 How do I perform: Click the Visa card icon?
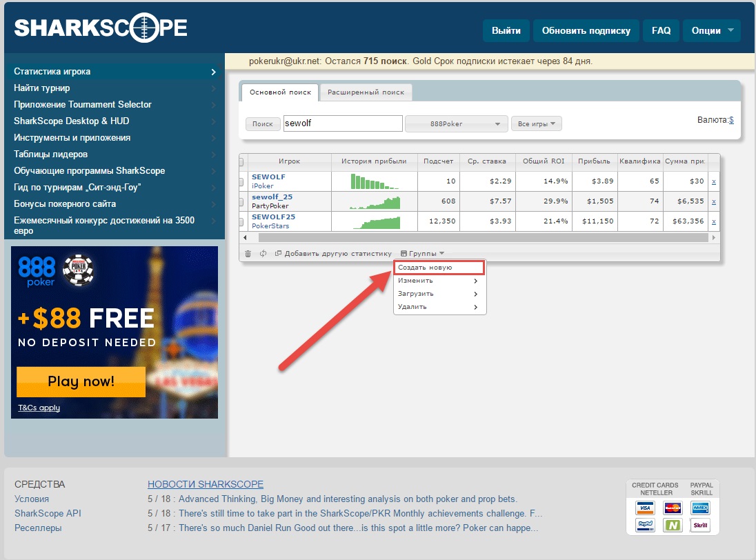[645, 508]
